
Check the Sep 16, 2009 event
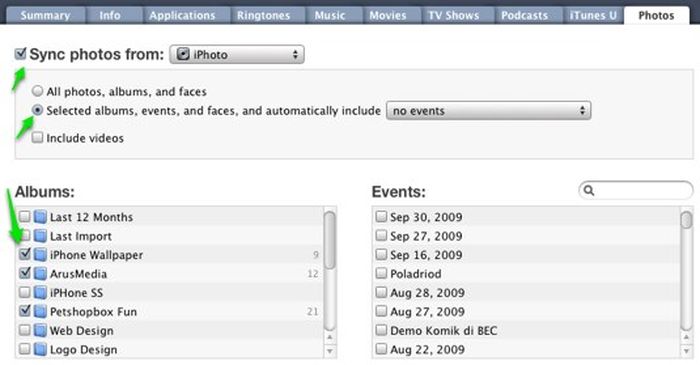coord(381,254)
